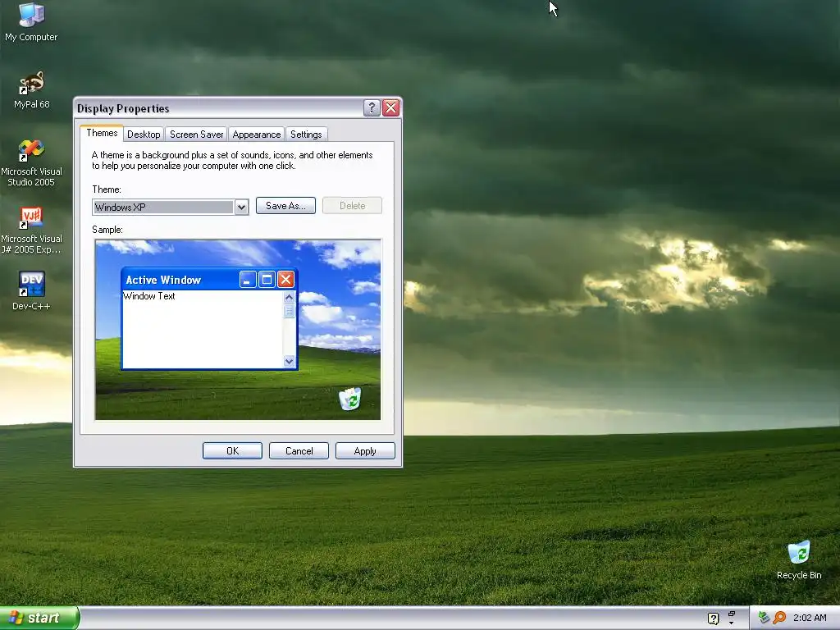Switch to the Appearance tab

(257, 135)
